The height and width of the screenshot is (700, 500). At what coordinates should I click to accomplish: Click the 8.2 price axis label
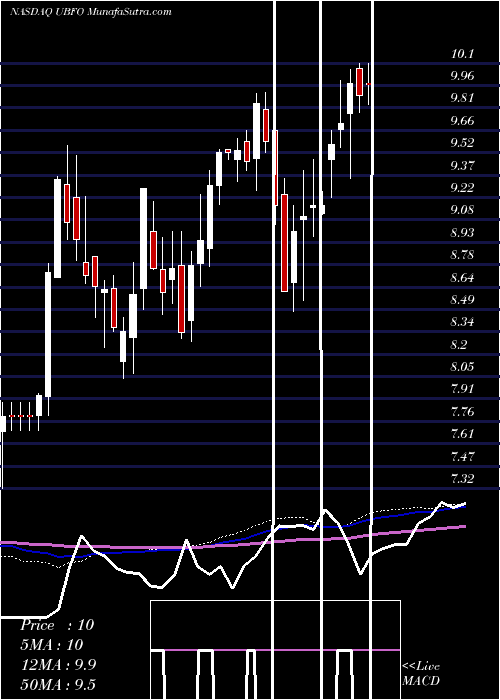click(x=459, y=345)
